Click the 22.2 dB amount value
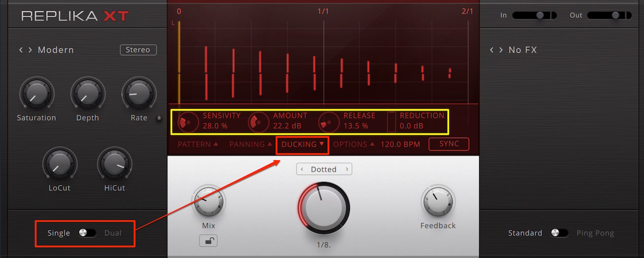The width and height of the screenshot is (644, 258). (x=288, y=126)
